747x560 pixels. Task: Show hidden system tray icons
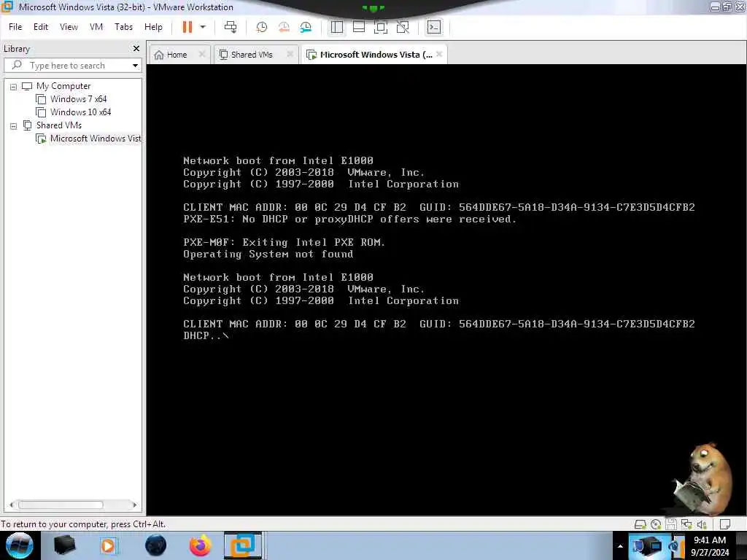(620, 546)
